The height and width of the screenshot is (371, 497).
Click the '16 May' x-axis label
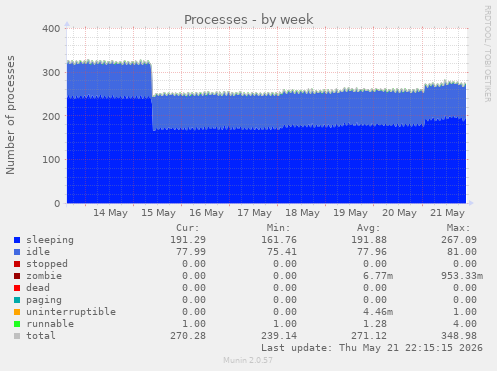(206, 213)
